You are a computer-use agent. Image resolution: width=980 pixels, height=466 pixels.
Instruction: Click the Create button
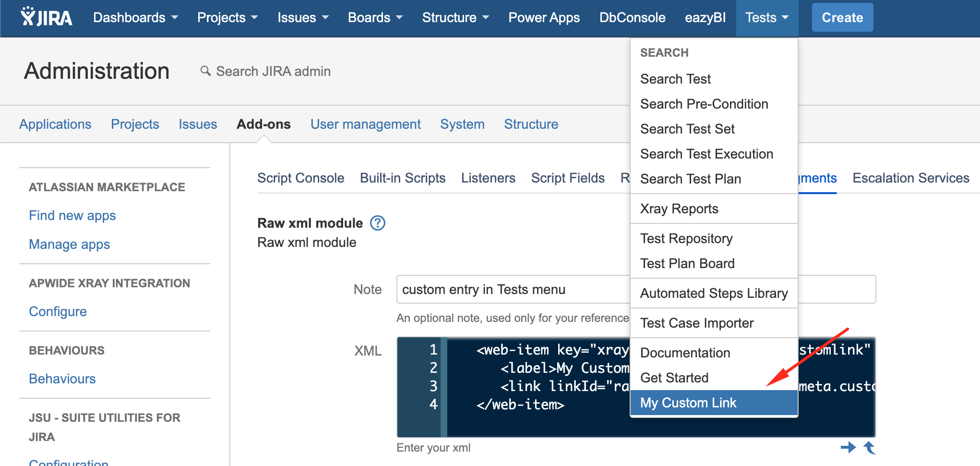coord(842,18)
